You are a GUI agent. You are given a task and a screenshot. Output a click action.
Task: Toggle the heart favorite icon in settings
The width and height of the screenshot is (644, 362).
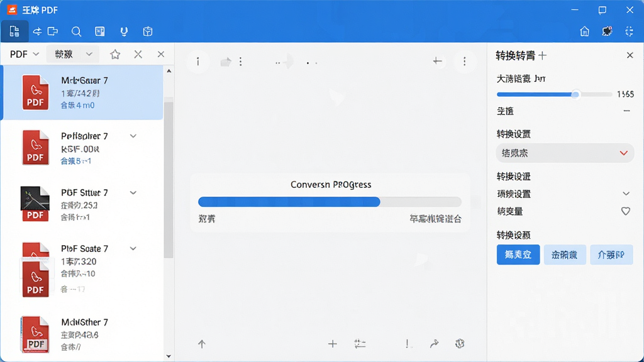tap(626, 211)
